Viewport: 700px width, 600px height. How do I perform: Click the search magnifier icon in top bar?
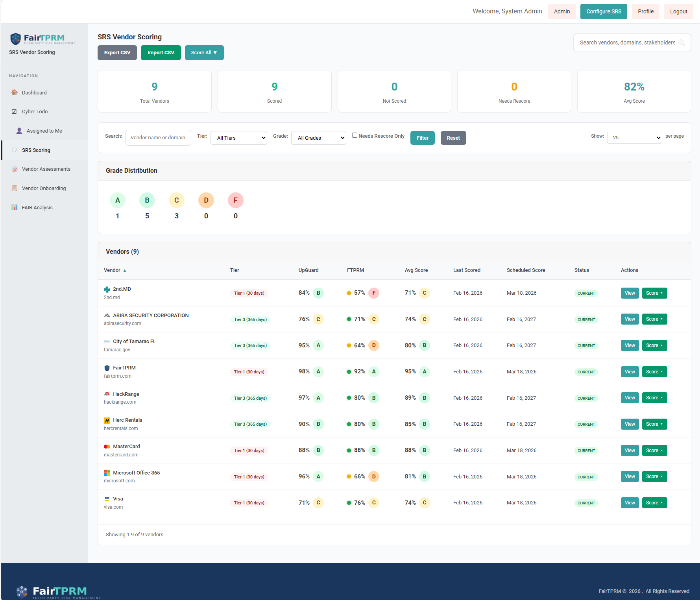(682, 42)
